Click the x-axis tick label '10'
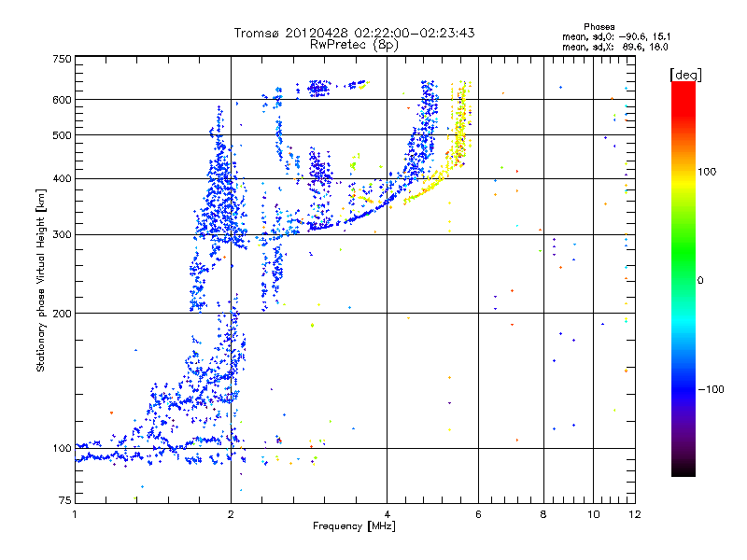 (594, 514)
